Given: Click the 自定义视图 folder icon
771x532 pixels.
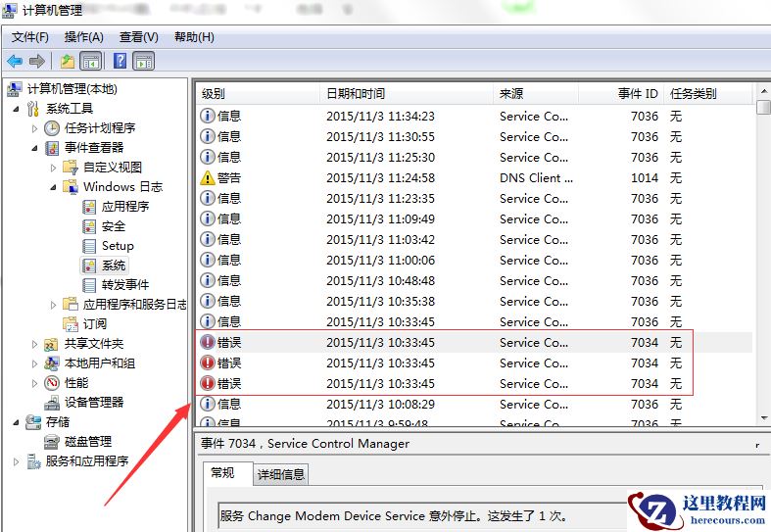Looking at the screenshot, I should [71, 168].
